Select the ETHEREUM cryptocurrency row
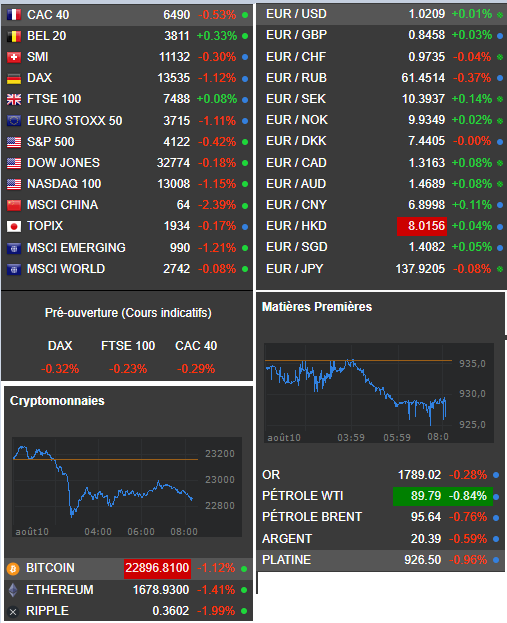The width and height of the screenshot is (507, 623). (x=128, y=590)
